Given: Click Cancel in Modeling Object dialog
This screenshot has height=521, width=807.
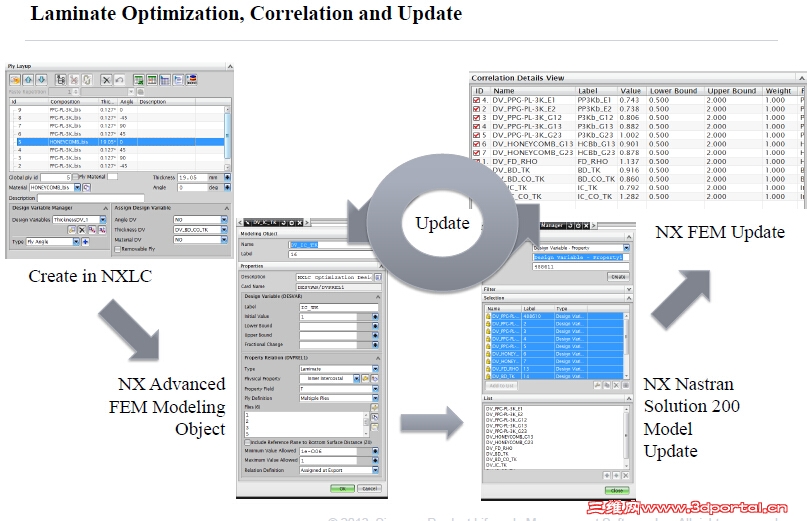Looking at the screenshot, I should point(369,488).
